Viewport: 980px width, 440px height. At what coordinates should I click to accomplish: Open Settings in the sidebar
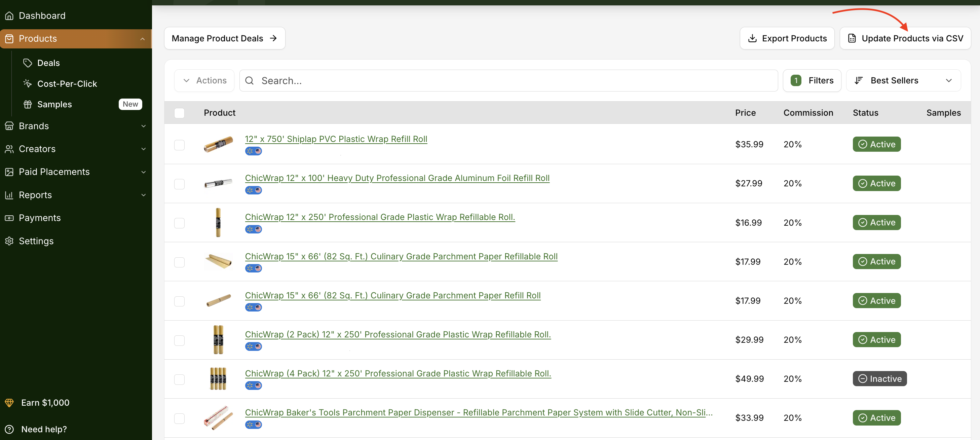[36, 241]
